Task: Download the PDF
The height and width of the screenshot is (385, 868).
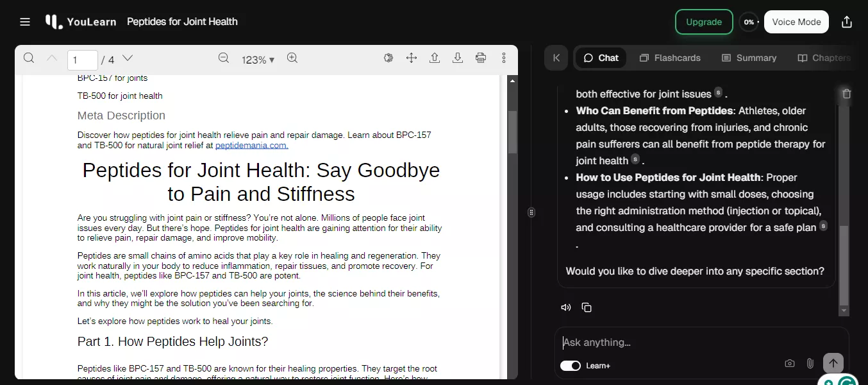Action: pyautogui.click(x=458, y=58)
